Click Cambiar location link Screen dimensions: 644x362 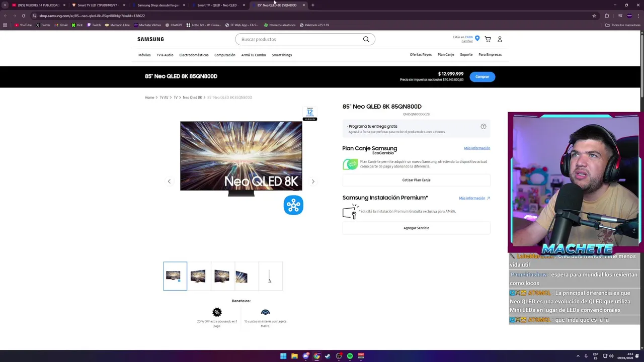pos(467,41)
